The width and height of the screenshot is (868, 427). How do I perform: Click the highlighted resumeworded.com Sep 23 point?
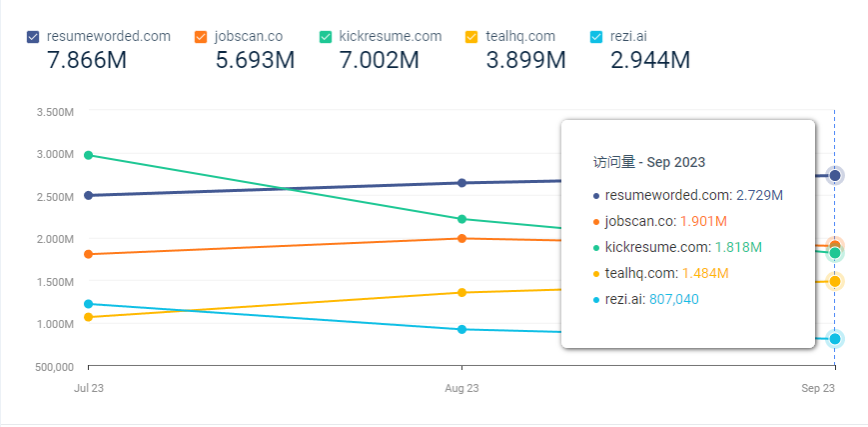(835, 176)
